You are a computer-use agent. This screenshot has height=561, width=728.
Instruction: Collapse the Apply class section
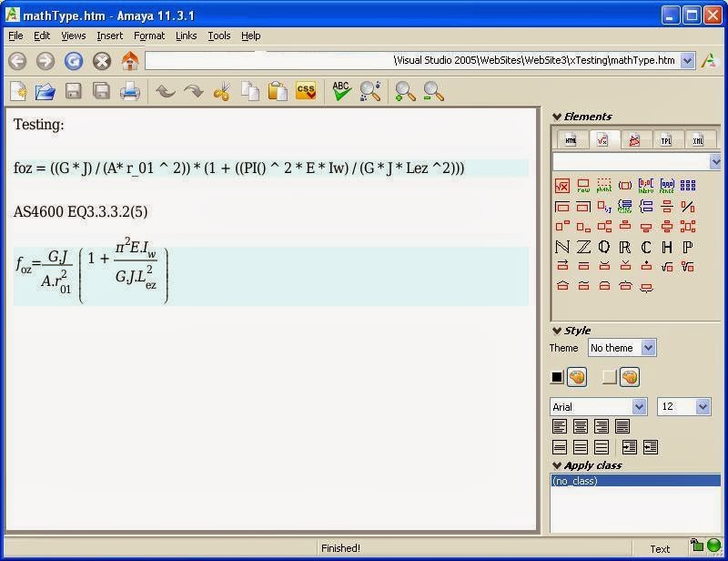[x=557, y=465]
